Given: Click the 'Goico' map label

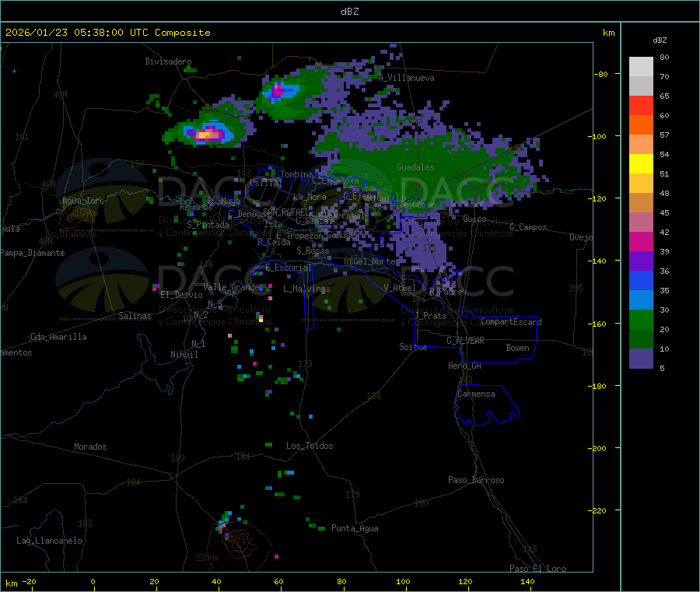Looking at the screenshot, I should [x=474, y=219].
